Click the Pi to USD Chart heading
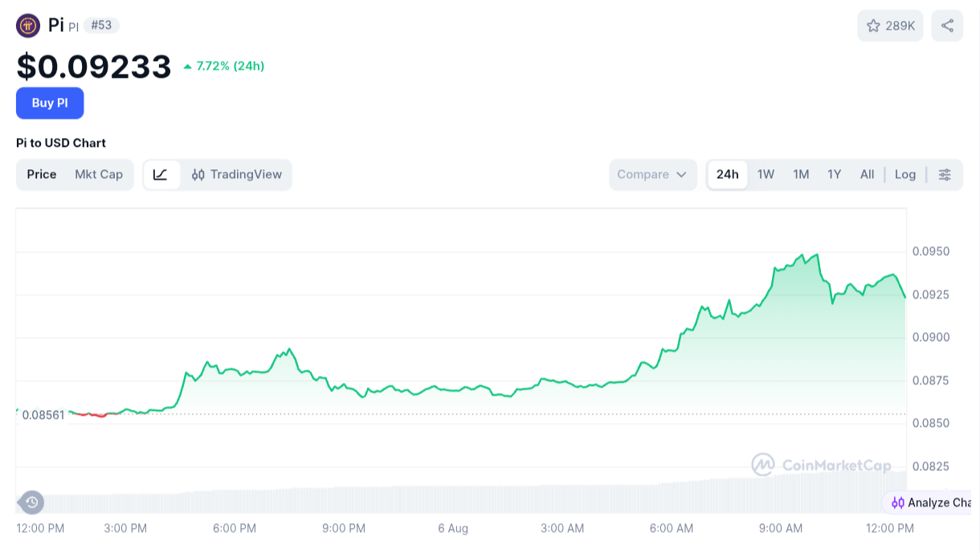The width and height of the screenshot is (980, 553). click(61, 143)
